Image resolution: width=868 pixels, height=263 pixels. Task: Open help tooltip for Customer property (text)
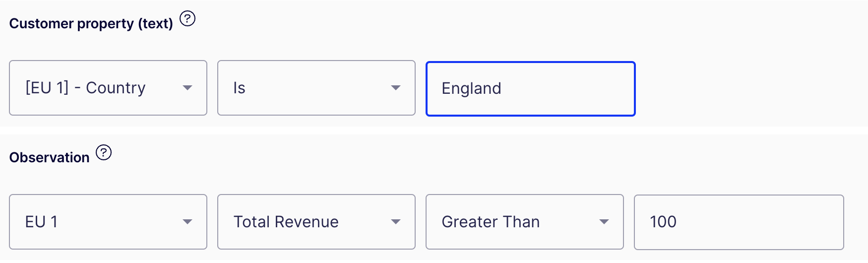(187, 19)
